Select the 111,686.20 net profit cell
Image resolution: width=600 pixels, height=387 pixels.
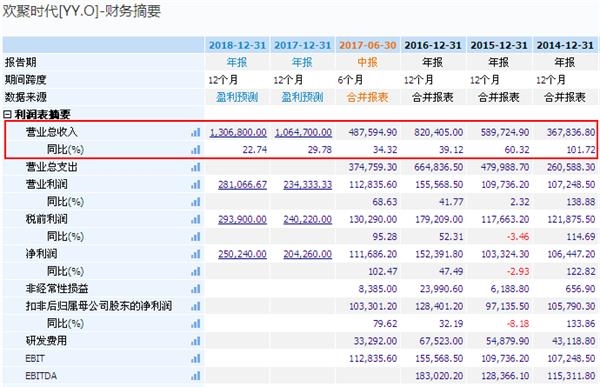click(373, 254)
